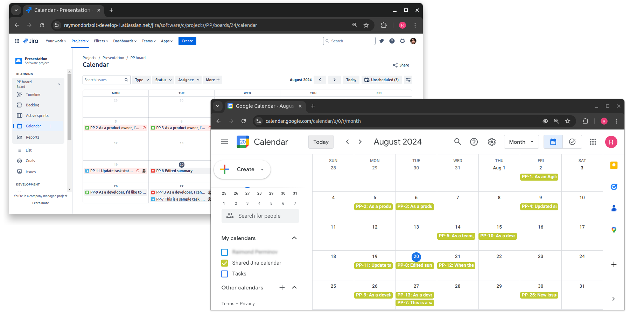Open Google Calendar settings gear
644x315 pixels.
point(492,142)
